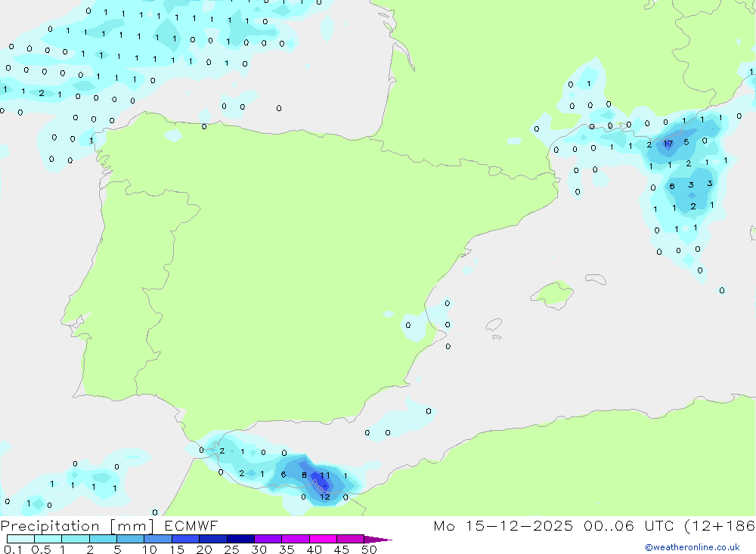756x554 pixels.
Task: Click the '(12+186' forecast run text
Action: click(x=720, y=526)
